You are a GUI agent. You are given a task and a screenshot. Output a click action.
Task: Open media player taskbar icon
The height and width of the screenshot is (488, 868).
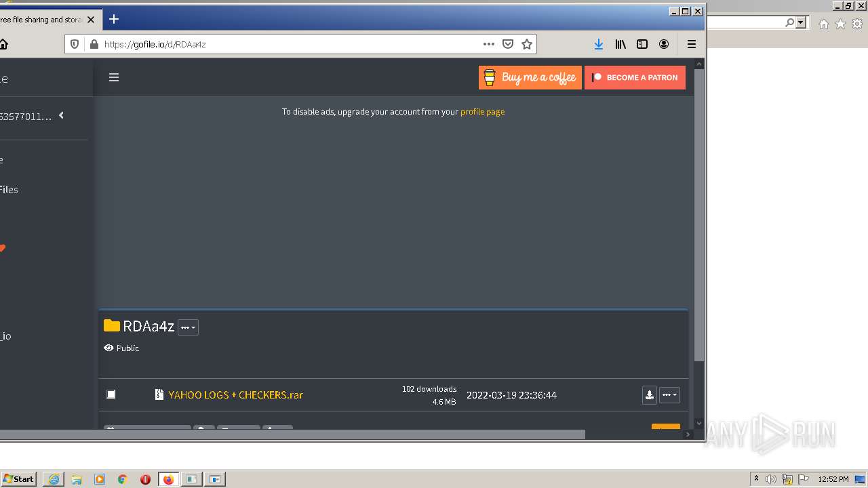(x=100, y=479)
